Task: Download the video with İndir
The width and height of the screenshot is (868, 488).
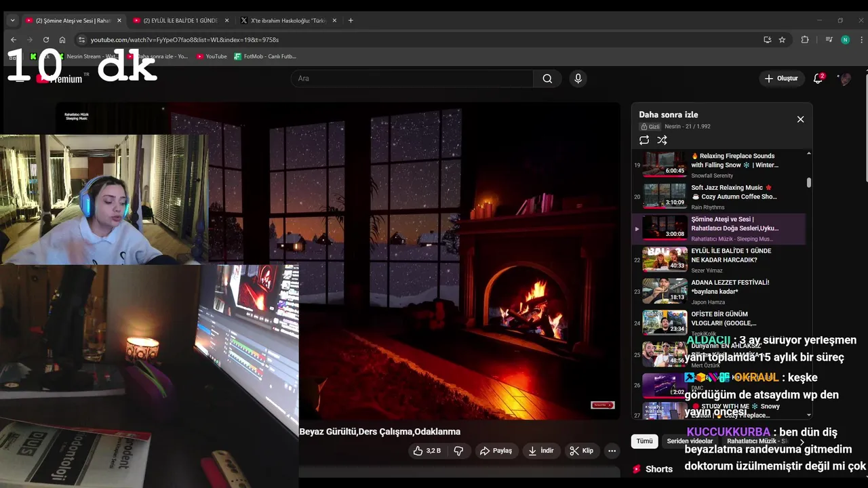Action: point(541,451)
